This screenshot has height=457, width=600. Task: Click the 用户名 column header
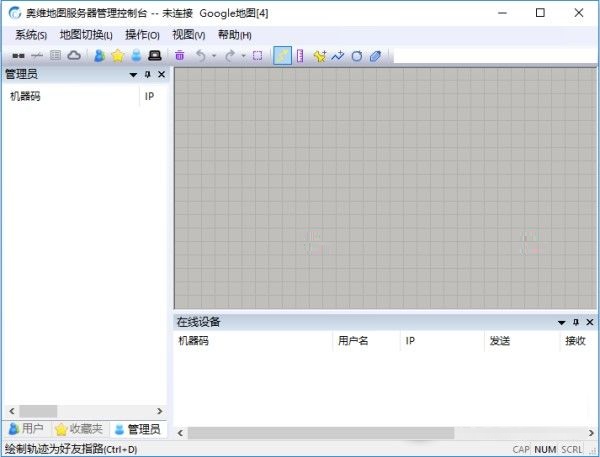click(366, 341)
